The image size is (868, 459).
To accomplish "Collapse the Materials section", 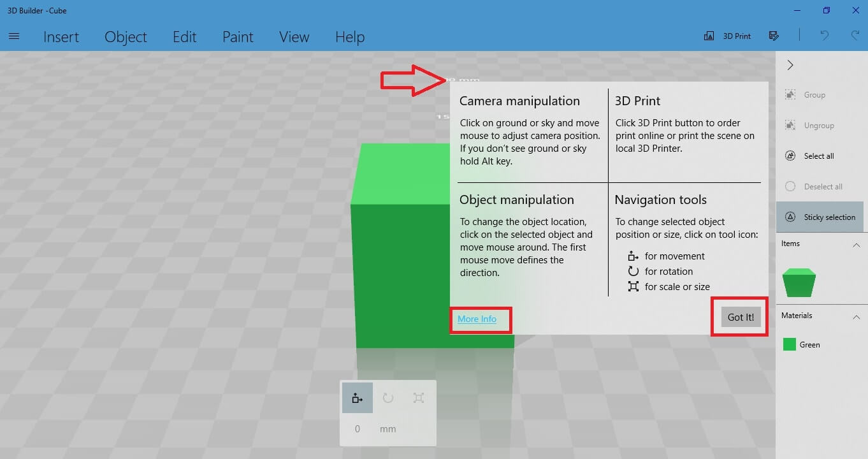I will pos(856,317).
